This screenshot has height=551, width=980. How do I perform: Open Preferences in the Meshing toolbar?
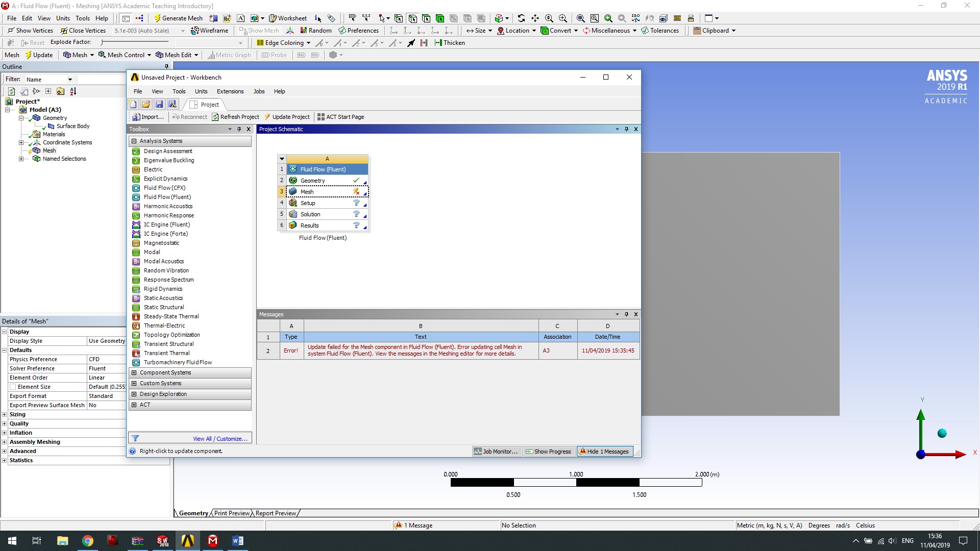point(359,30)
